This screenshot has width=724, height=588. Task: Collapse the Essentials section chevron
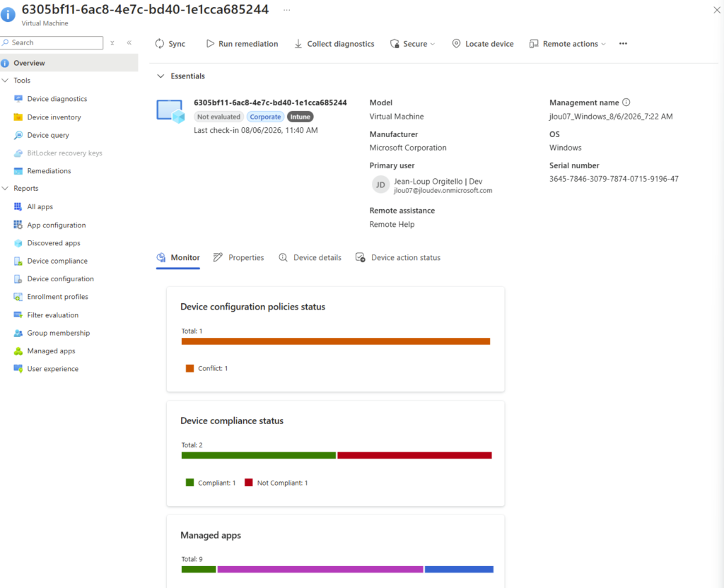(x=160, y=76)
